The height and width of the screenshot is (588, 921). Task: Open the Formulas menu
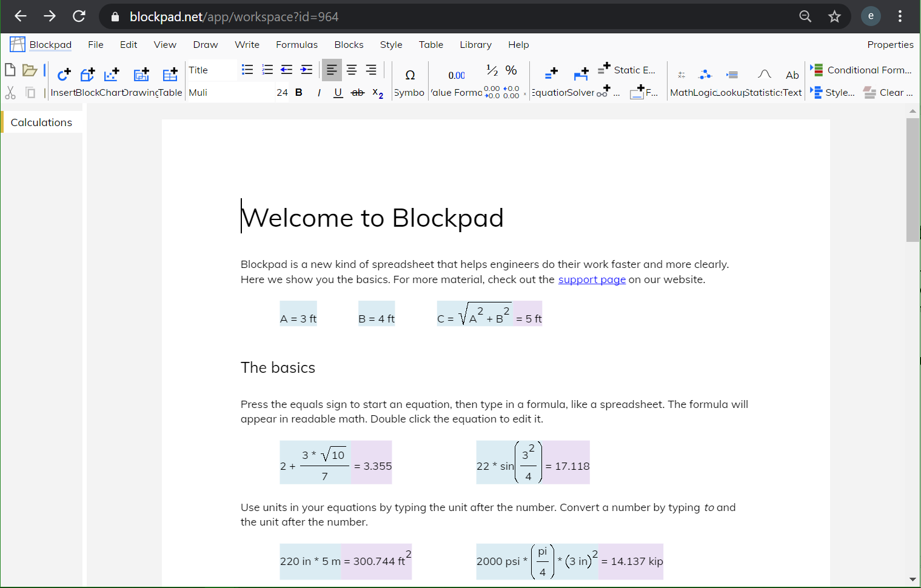tap(296, 45)
